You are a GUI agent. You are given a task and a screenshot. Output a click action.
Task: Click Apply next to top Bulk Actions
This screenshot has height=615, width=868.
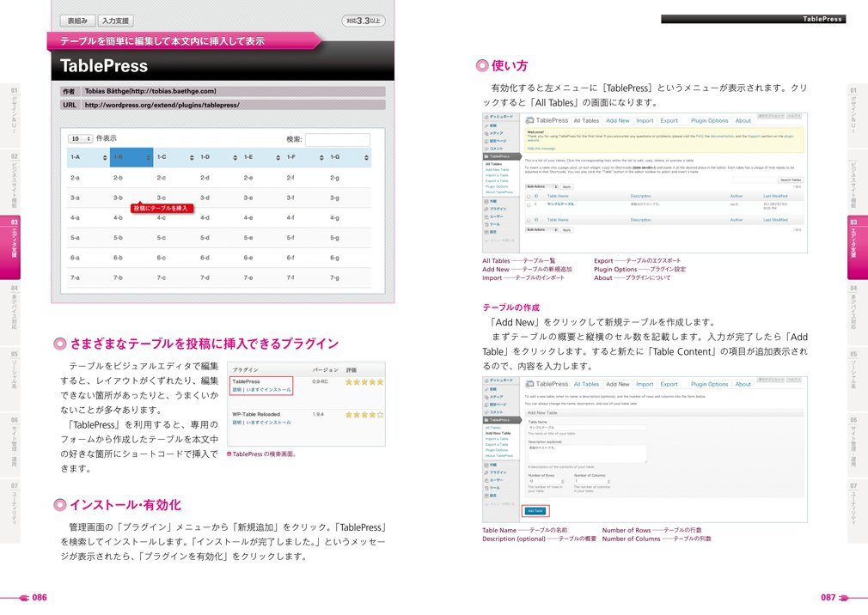pos(567,187)
